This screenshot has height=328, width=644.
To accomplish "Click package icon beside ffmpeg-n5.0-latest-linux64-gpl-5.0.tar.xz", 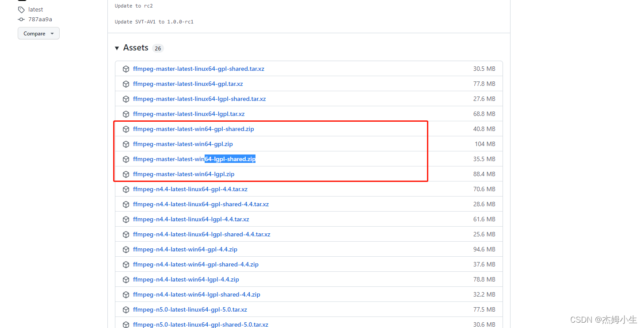I will (x=126, y=310).
